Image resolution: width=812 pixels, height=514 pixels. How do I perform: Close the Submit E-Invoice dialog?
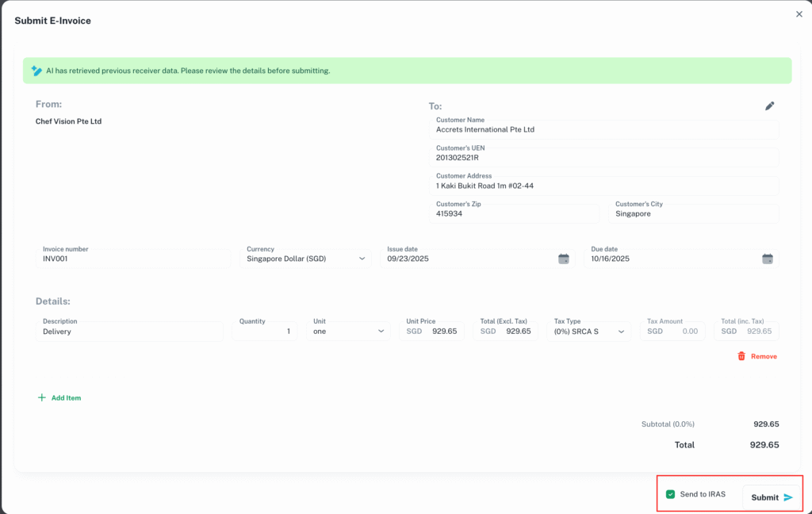click(x=799, y=13)
